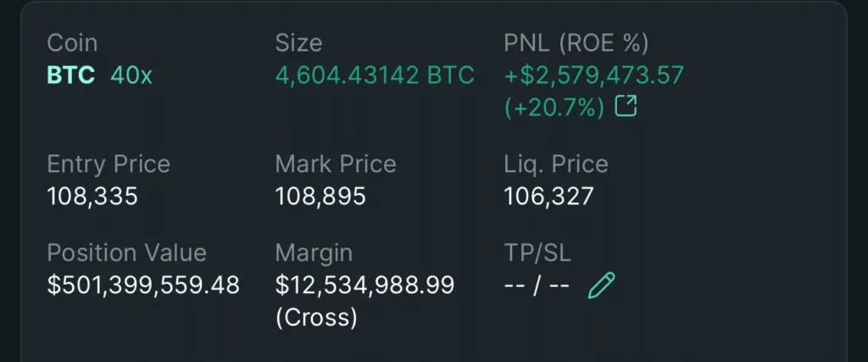Viewport: 868px width, 362px height.
Task: Click the Size column header
Action: pyautogui.click(x=299, y=43)
